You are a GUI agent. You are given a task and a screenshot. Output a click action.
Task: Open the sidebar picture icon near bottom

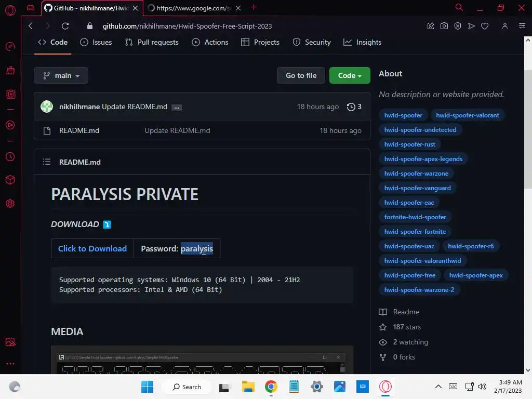pos(10,342)
